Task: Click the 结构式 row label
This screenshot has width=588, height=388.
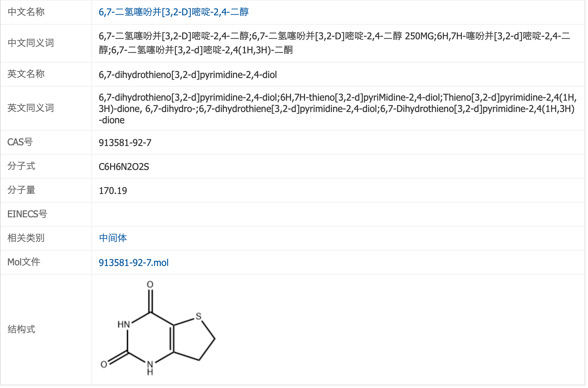Action: coord(21,329)
